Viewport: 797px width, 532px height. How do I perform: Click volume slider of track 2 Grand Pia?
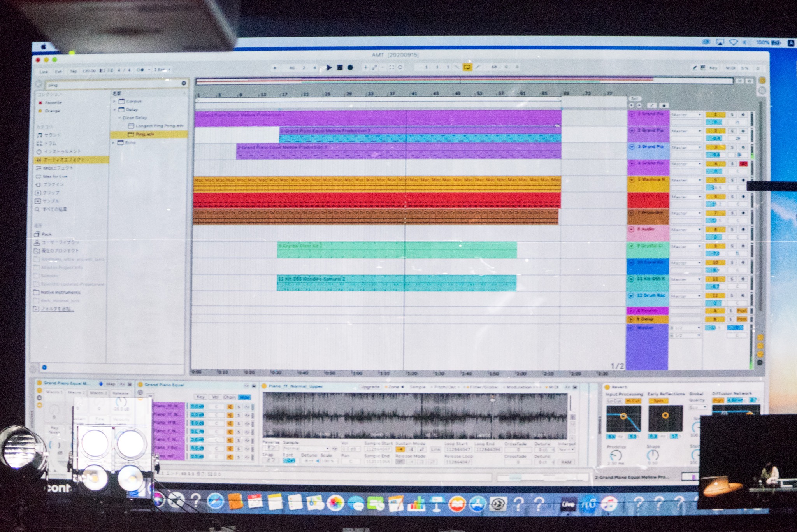point(716,138)
